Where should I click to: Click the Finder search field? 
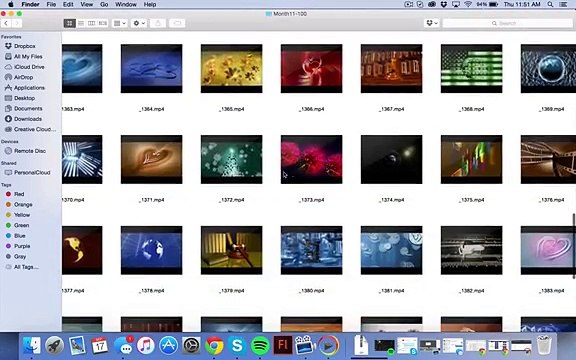507,23
